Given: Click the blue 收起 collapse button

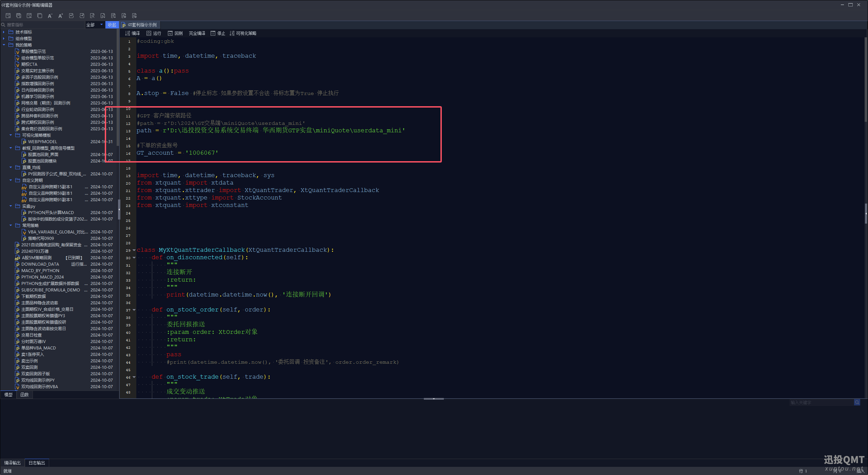Looking at the screenshot, I should click(x=112, y=25).
